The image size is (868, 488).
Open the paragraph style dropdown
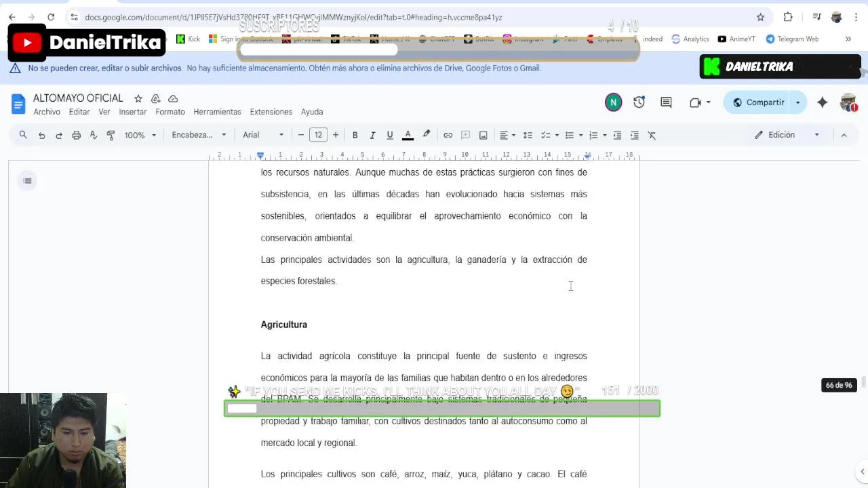click(199, 135)
